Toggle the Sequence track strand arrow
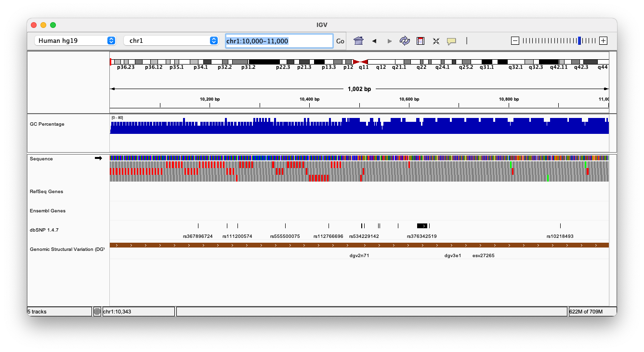644x352 pixels. 98,158
